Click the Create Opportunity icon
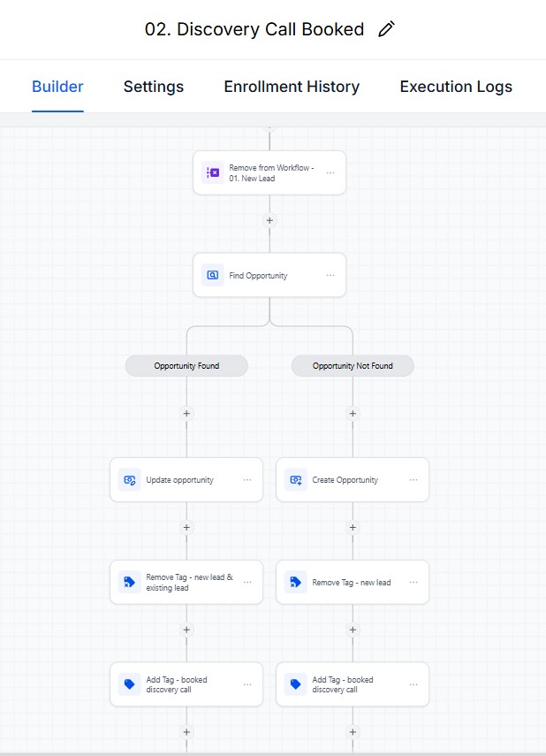The height and width of the screenshot is (756, 546). 296,480
